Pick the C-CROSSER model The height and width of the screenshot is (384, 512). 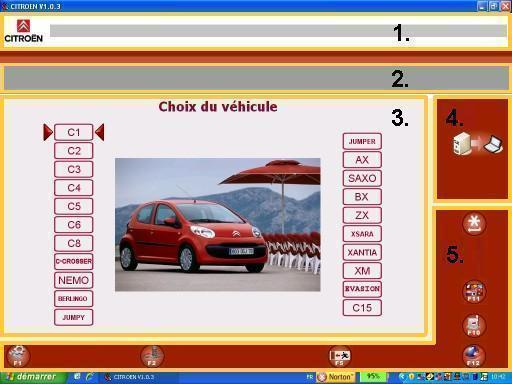74,262
